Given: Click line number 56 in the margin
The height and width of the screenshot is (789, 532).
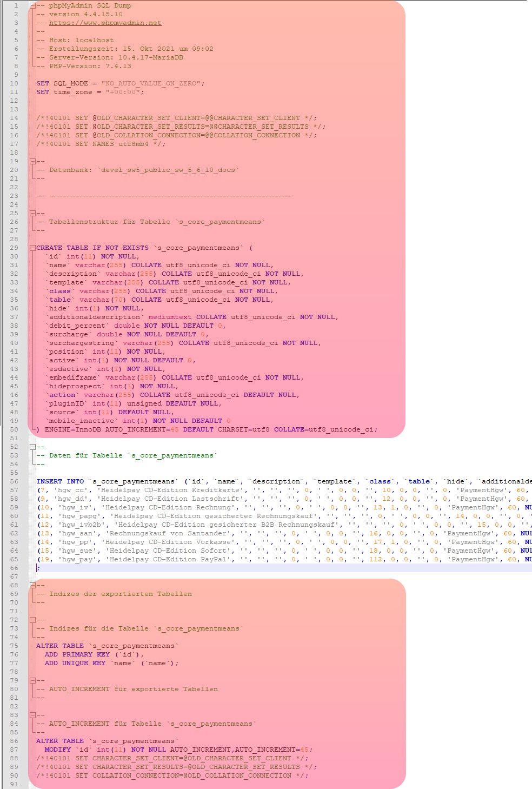Looking at the screenshot, I should (x=14, y=481).
